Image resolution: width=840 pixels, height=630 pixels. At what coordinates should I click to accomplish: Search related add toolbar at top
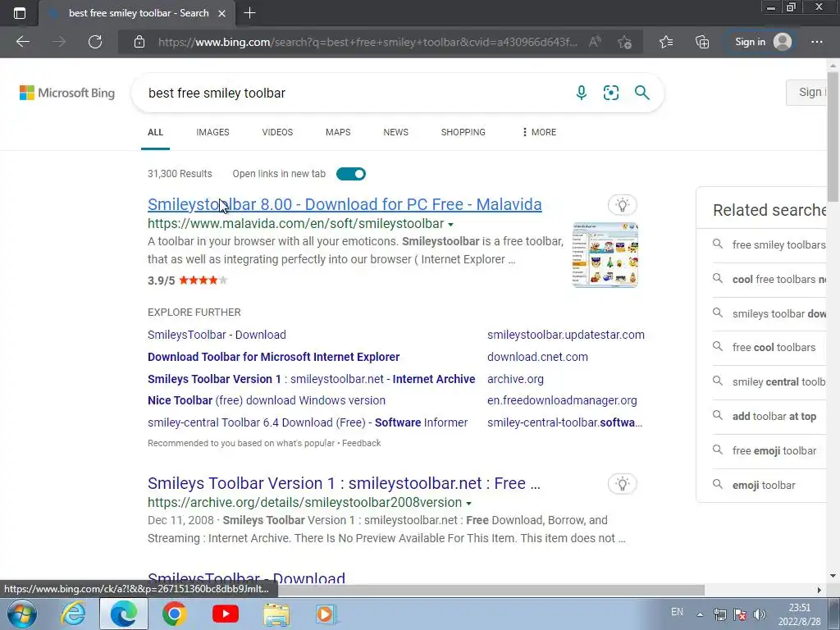coord(769,416)
